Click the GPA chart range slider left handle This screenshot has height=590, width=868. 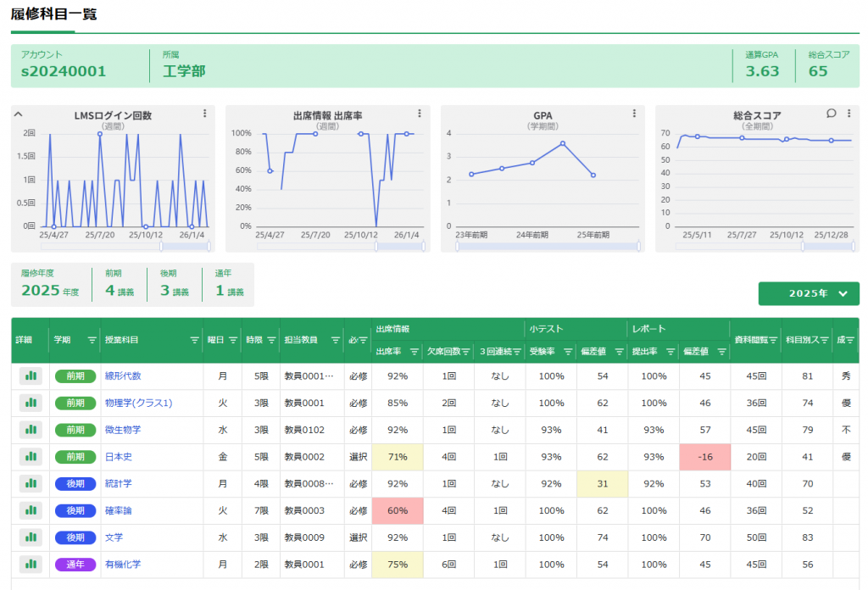(457, 247)
